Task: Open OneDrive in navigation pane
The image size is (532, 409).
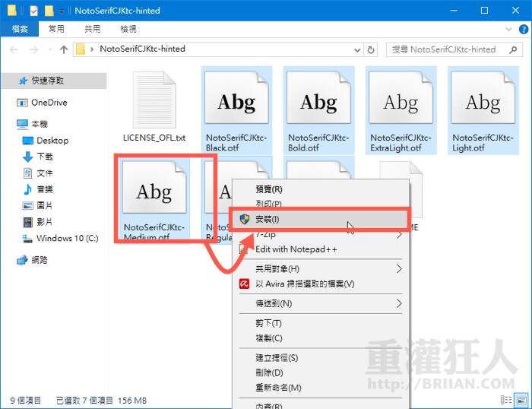Action: pos(49,103)
